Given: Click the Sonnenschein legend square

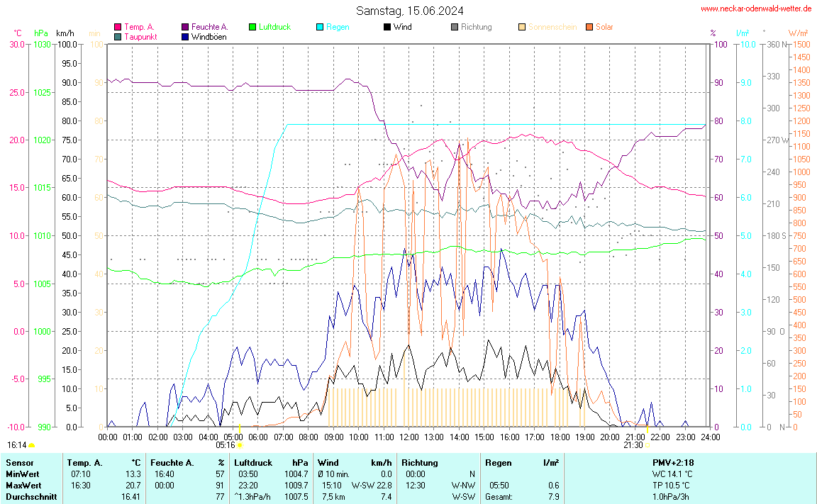Looking at the screenshot, I should tap(522, 27).
